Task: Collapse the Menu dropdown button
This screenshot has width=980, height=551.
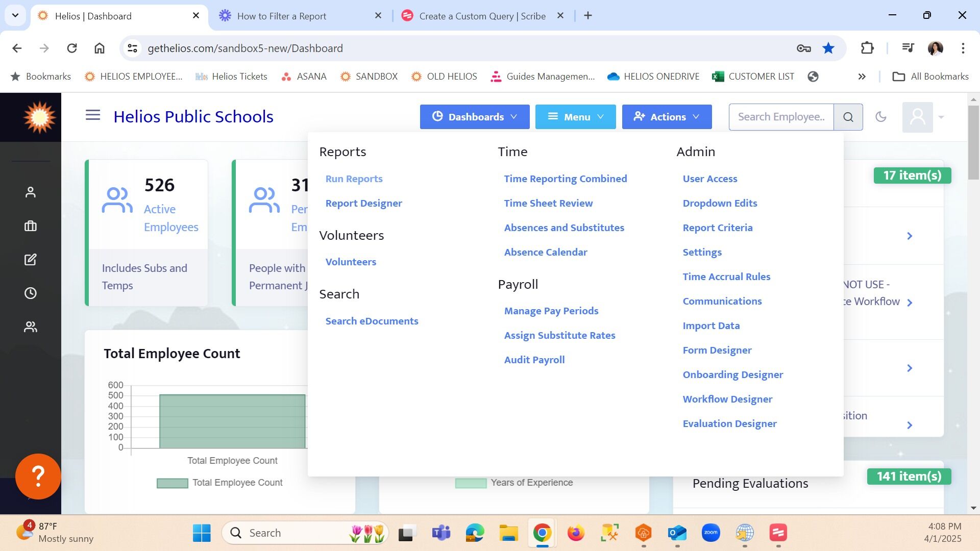Action: (575, 117)
